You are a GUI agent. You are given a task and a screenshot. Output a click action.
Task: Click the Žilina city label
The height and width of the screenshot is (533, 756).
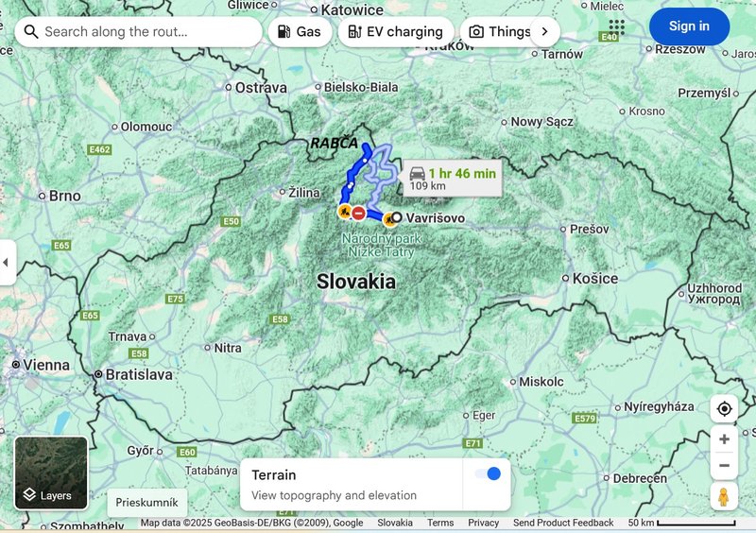[303, 193]
